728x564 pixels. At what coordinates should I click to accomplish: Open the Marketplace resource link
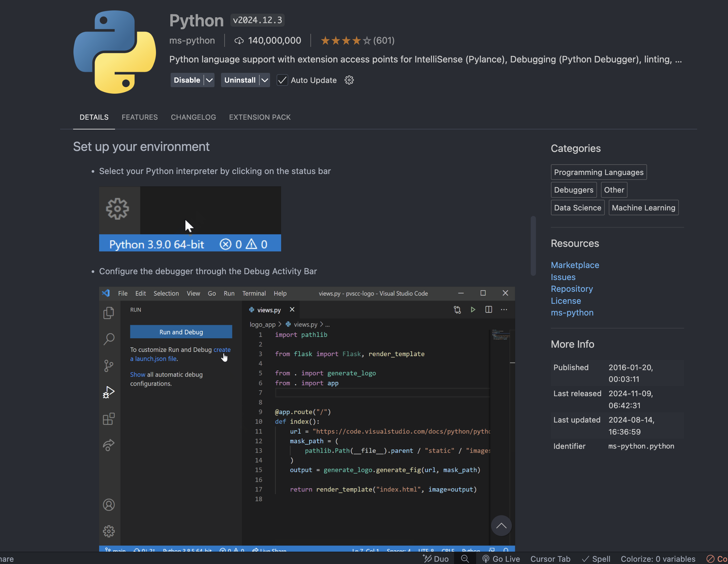coord(575,265)
